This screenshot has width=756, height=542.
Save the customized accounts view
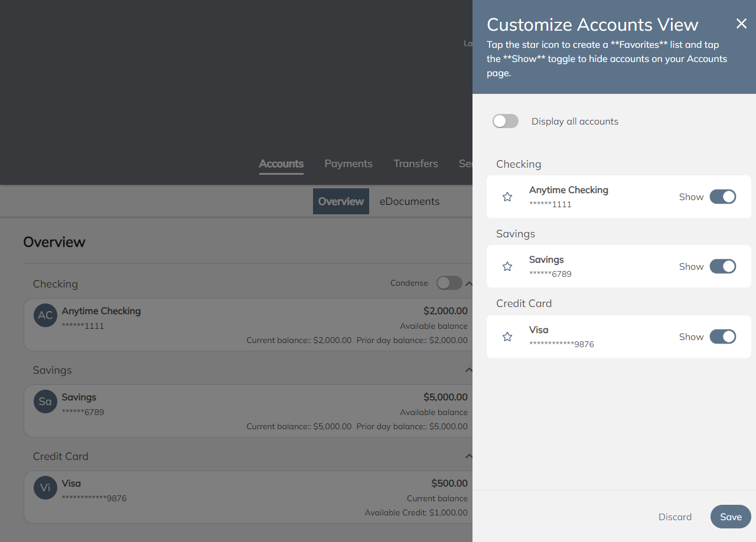pyautogui.click(x=730, y=517)
